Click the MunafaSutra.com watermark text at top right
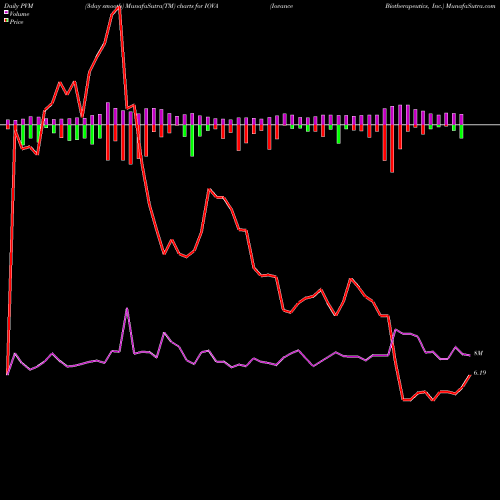The height and width of the screenshot is (500, 500). click(x=470, y=6)
